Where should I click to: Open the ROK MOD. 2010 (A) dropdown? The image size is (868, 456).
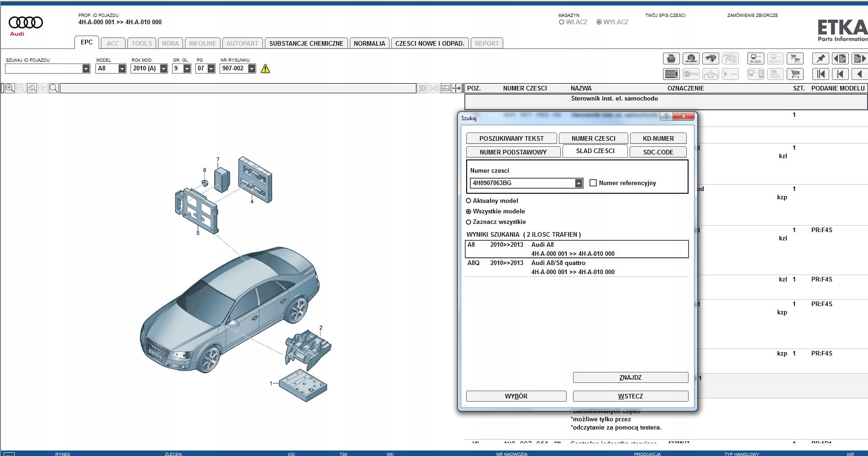coord(163,69)
